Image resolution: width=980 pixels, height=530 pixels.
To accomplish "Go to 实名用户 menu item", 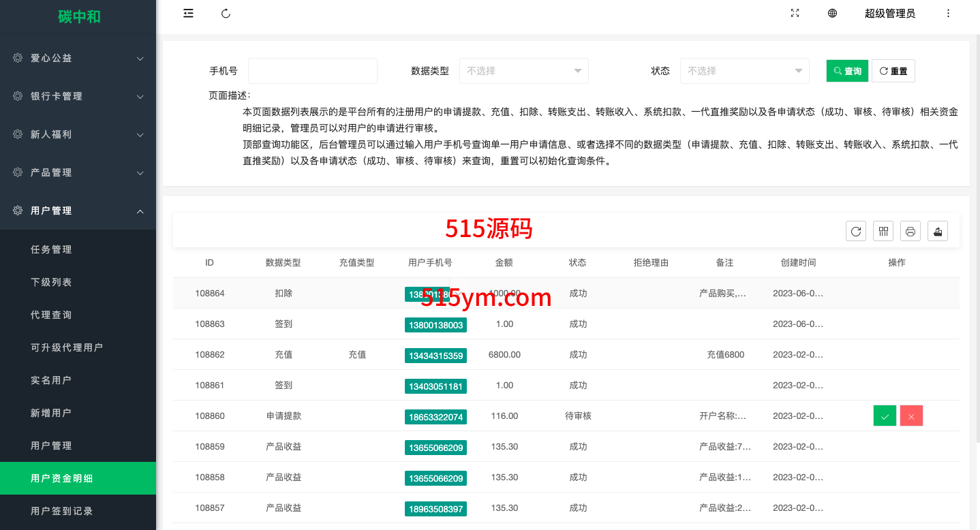I will point(51,380).
